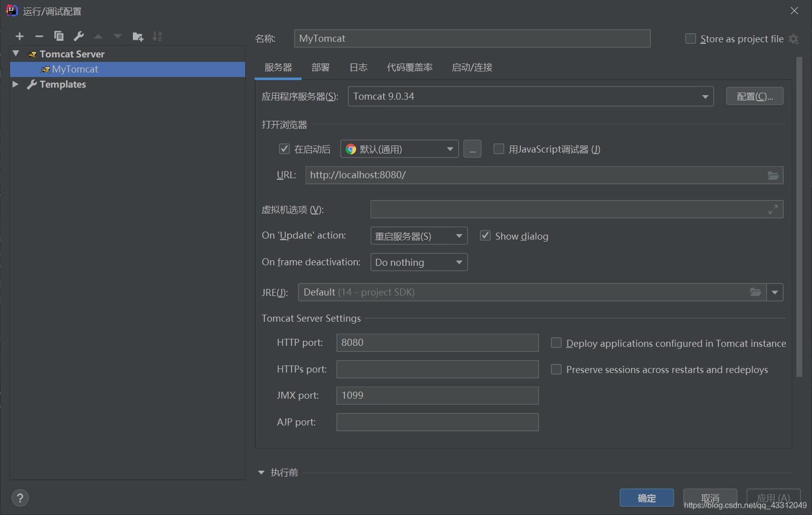This screenshot has height=515, width=812.
Task: Click the 名称 name field containing MyTomcat
Action: [472, 38]
